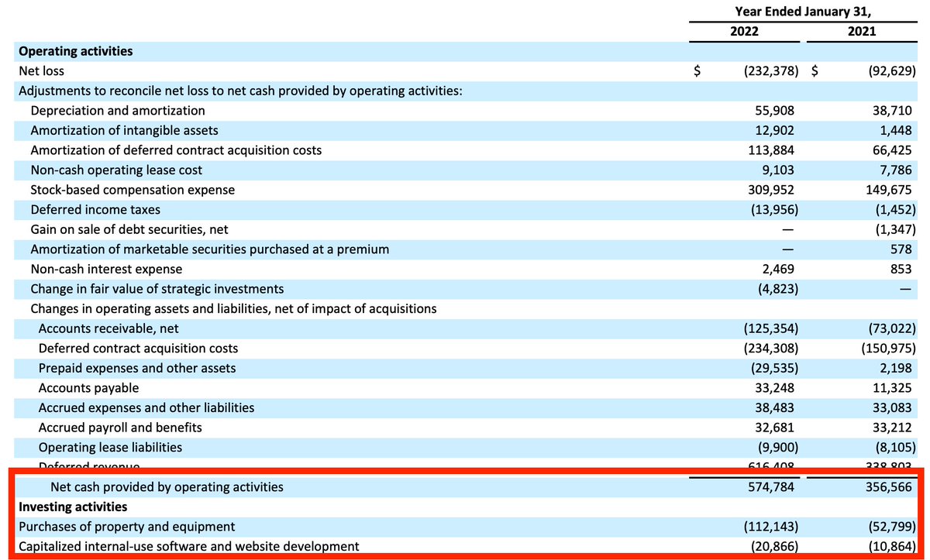Select the value 66,425
This screenshot has height=560, width=930.
coord(892,150)
